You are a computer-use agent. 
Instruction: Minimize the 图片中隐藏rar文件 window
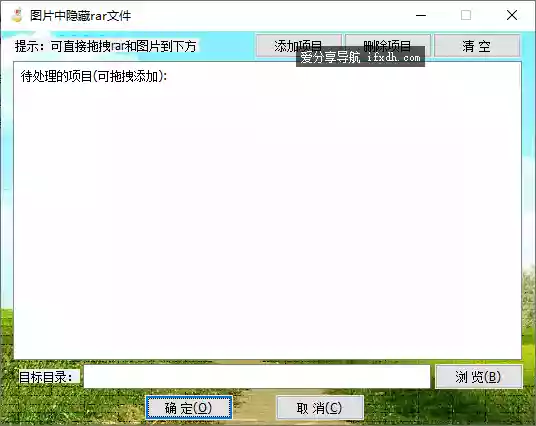point(421,15)
